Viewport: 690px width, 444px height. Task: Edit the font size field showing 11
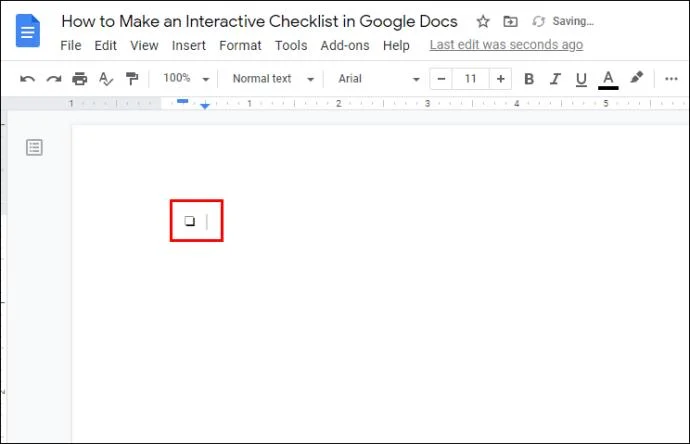click(470, 79)
